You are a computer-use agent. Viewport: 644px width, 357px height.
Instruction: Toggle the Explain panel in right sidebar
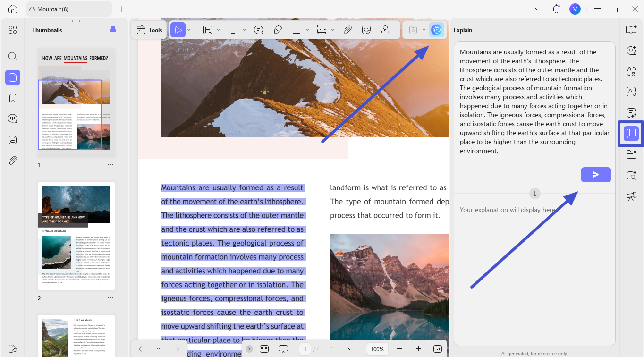(x=631, y=133)
